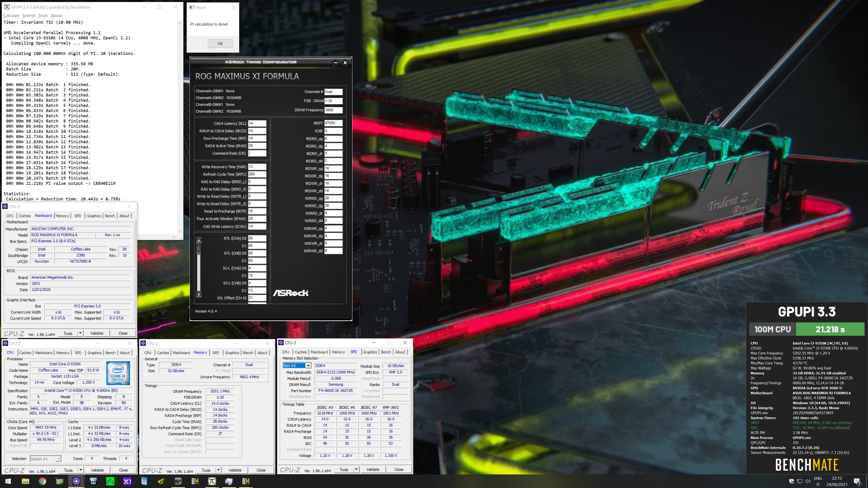
Task: Open the volume control in the system tray
Action: [808, 481]
